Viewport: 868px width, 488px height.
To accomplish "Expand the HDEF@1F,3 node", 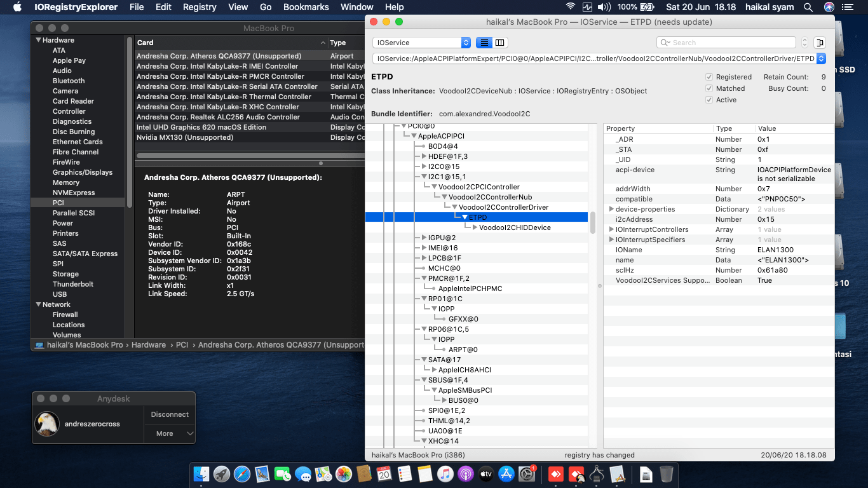I will pos(424,156).
